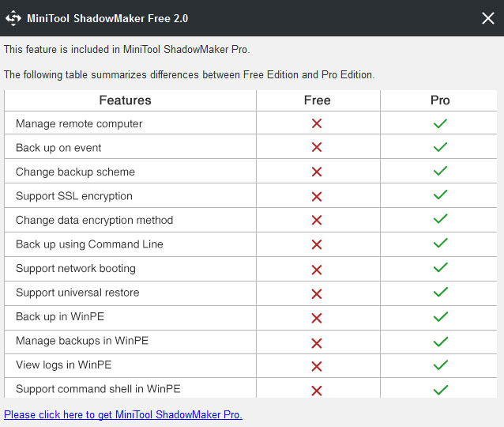Click the Free column header
This screenshot has width=504, height=427.
coord(317,100)
